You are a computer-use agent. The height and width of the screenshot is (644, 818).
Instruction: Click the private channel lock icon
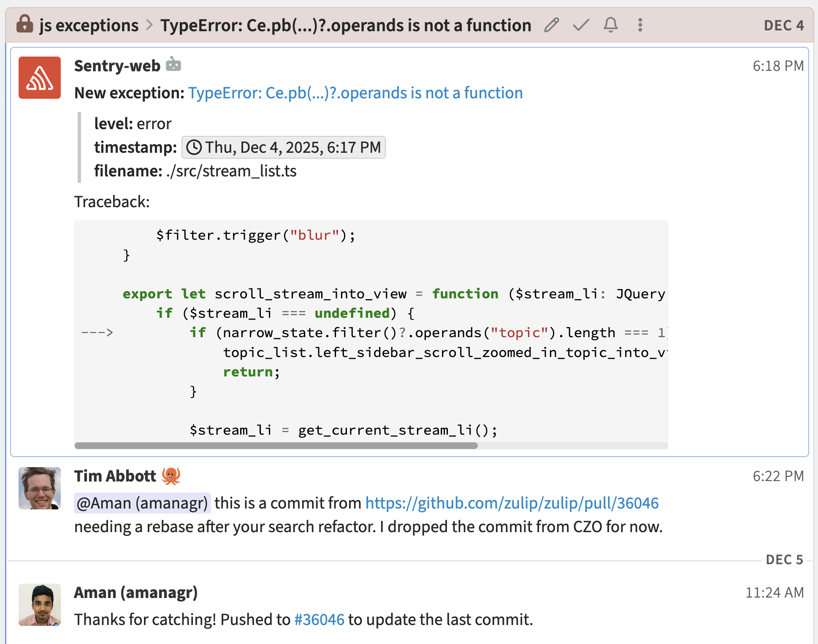coord(24,24)
